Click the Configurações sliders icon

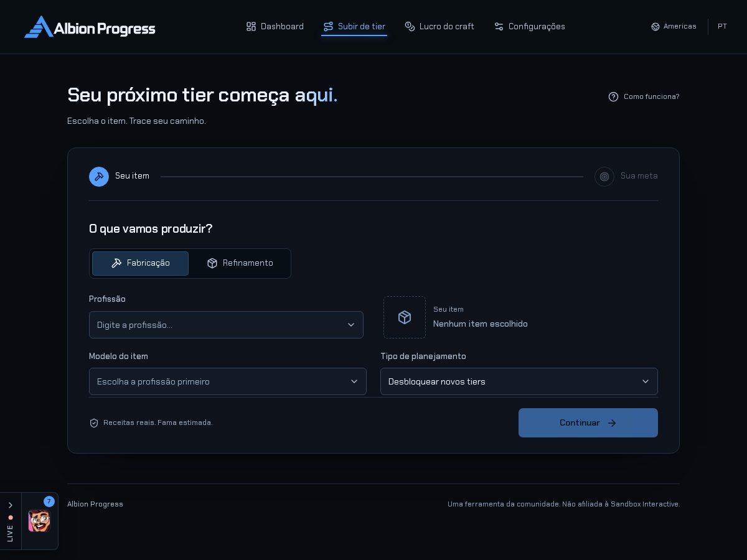(499, 26)
